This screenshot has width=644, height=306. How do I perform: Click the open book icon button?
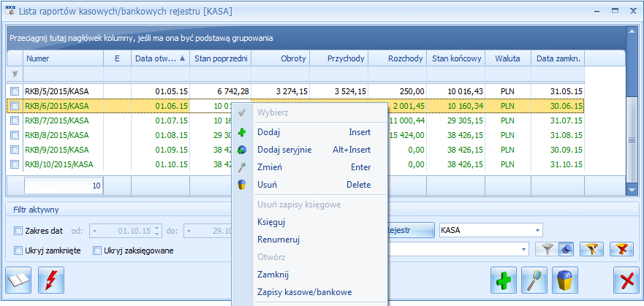click(x=20, y=280)
